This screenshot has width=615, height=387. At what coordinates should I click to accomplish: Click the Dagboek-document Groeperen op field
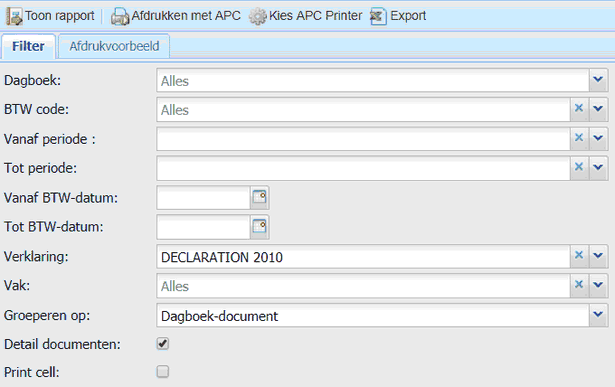[373, 315]
